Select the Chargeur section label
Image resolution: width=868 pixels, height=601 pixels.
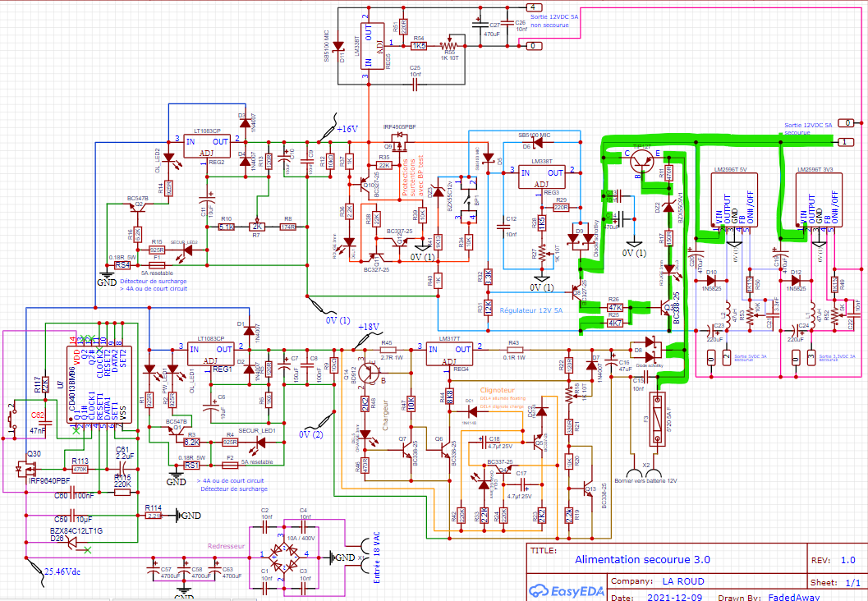click(x=386, y=415)
